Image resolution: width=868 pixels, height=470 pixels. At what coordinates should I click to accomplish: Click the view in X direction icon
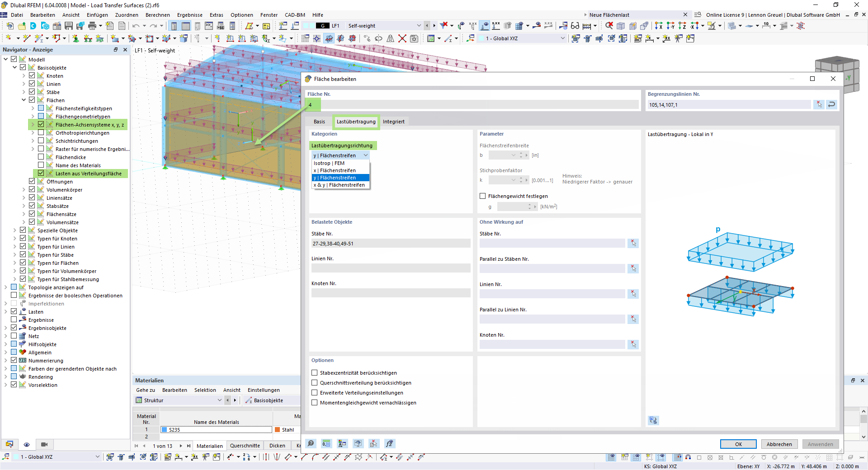(x=659, y=26)
